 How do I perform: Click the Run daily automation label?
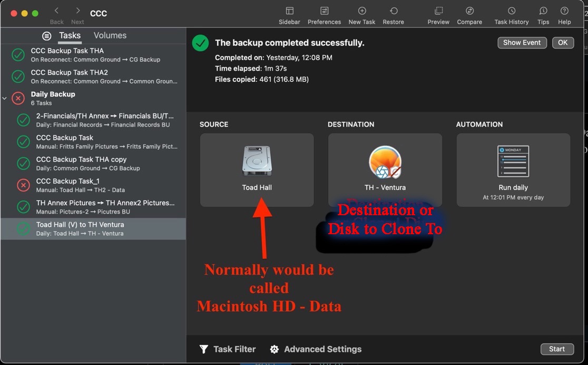pos(513,187)
